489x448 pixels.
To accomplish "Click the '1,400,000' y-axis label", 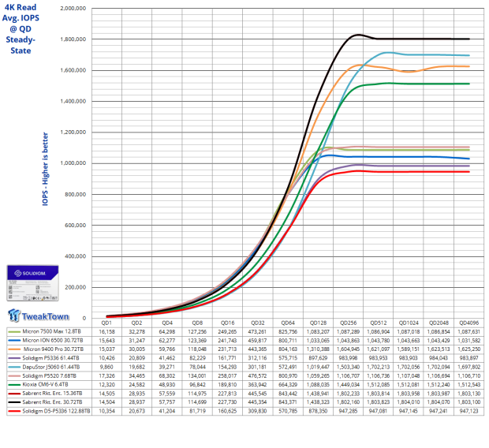I will pyautogui.click(x=73, y=101).
